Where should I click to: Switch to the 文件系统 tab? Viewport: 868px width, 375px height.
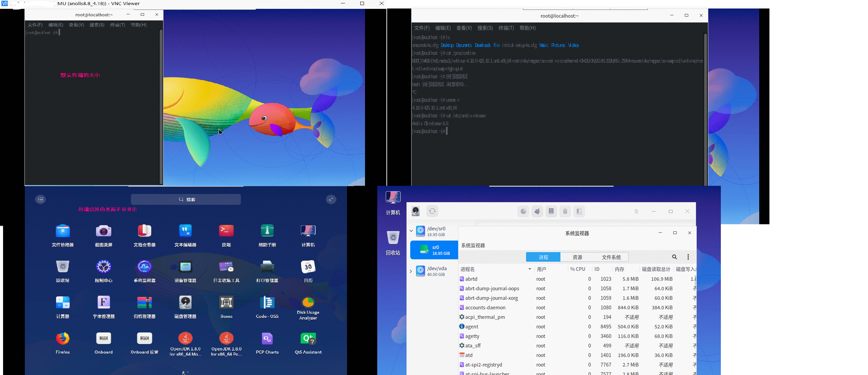(611, 257)
